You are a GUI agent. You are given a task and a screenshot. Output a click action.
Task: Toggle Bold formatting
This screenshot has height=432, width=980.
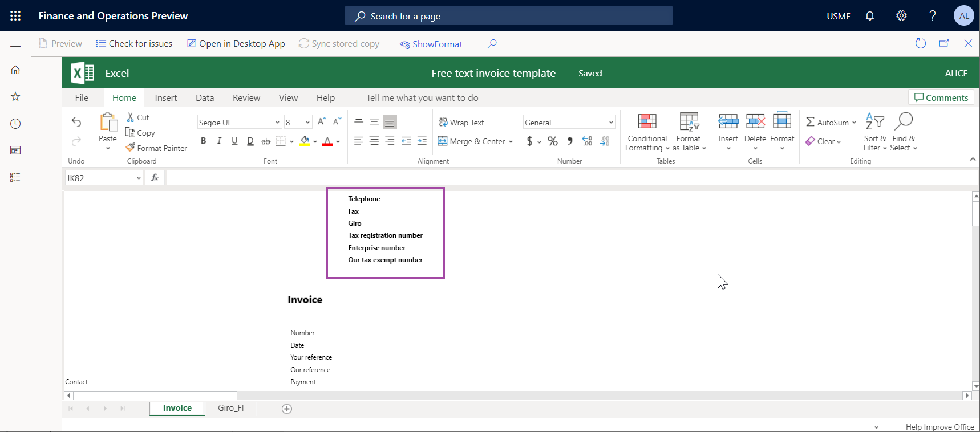click(x=204, y=141)
